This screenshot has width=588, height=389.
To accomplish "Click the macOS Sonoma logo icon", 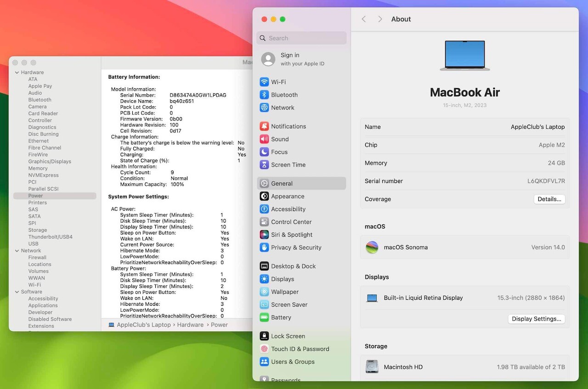I will [x=372, y=247].
